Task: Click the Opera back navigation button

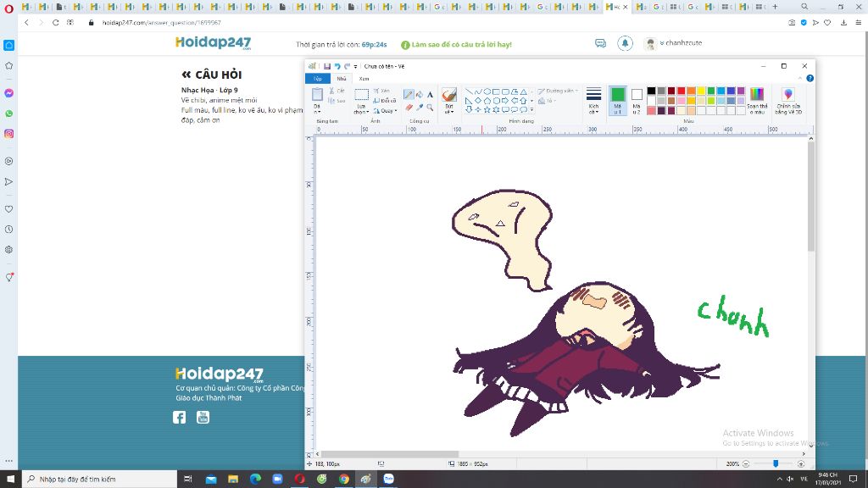Action: (x=26, y=23)
